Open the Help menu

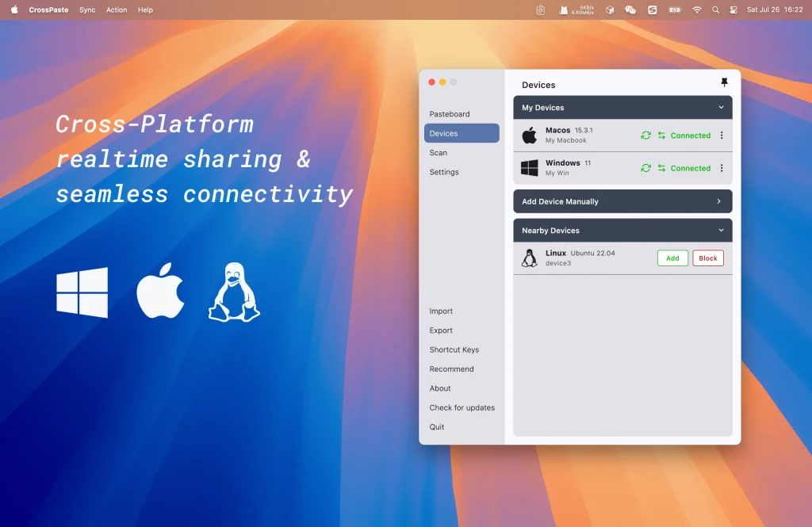coord(145,10)
